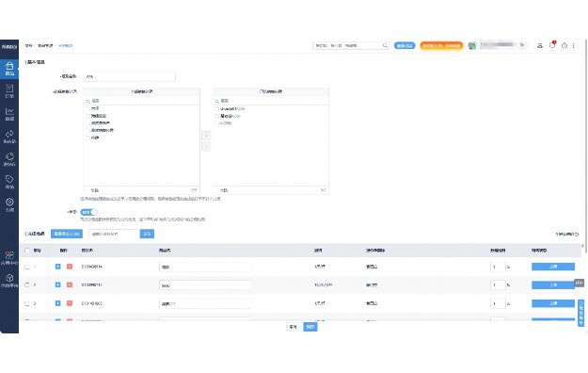Click the blue pill button in header
The height and width of the screenshot is (373, 588).
pos(405,45)
